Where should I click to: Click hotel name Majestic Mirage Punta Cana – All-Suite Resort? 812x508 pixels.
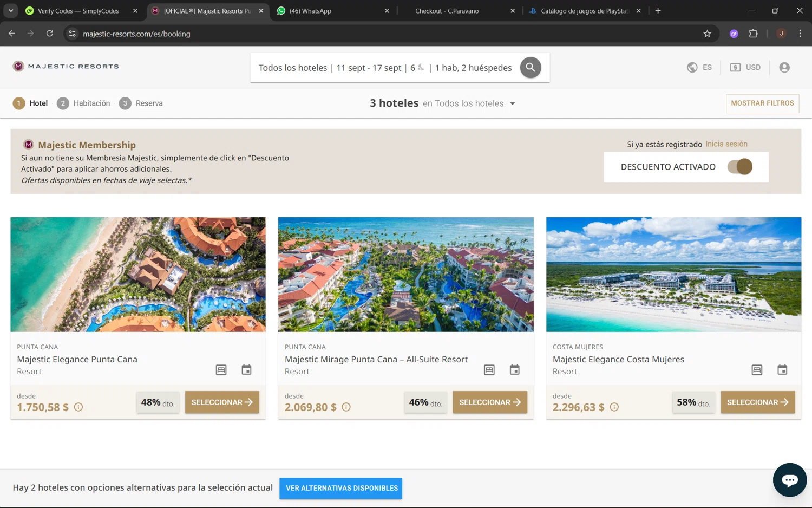[x=376, y=359]
